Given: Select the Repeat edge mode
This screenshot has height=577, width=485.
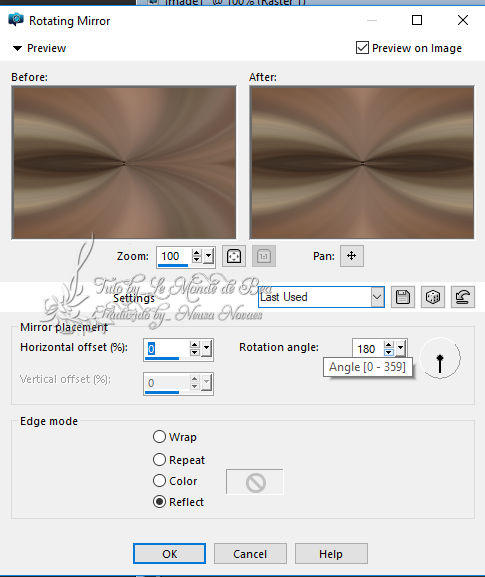Looking at the screenshot, I should pyautogui.click(x=159, y=460).
